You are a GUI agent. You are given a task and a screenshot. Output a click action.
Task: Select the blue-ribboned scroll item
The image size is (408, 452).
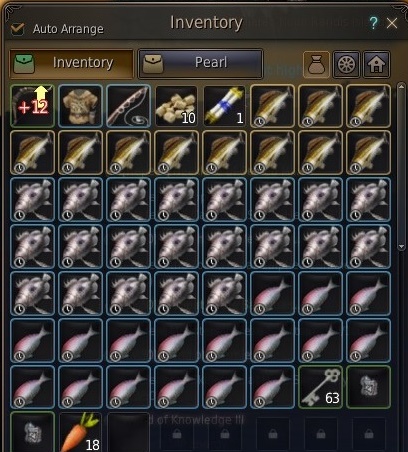pyautogui.click(x=224, y=106)
